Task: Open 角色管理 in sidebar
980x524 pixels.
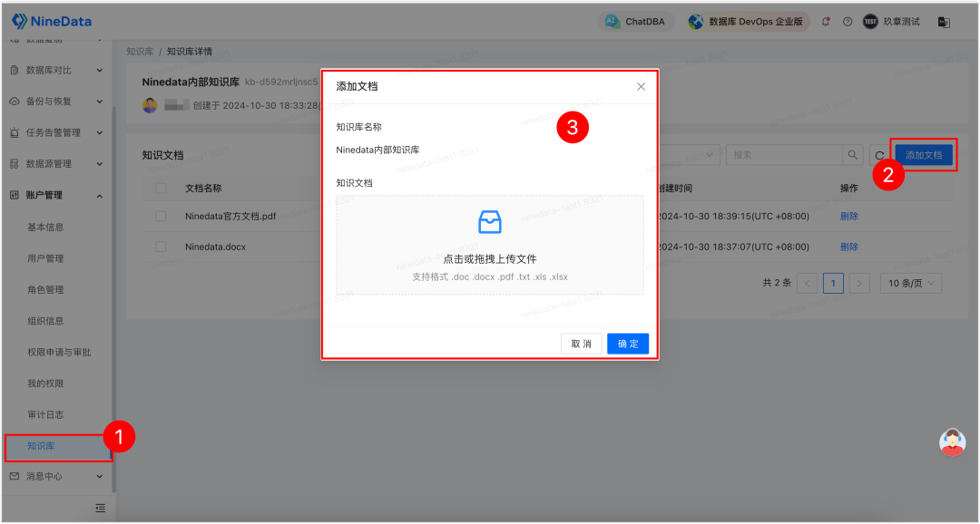Action: [x=45, y=289]
